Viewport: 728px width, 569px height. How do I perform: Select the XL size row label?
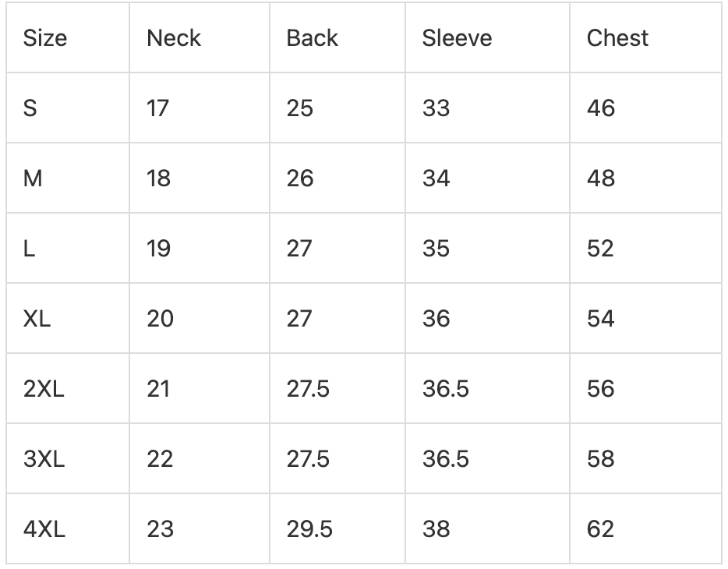37,318
